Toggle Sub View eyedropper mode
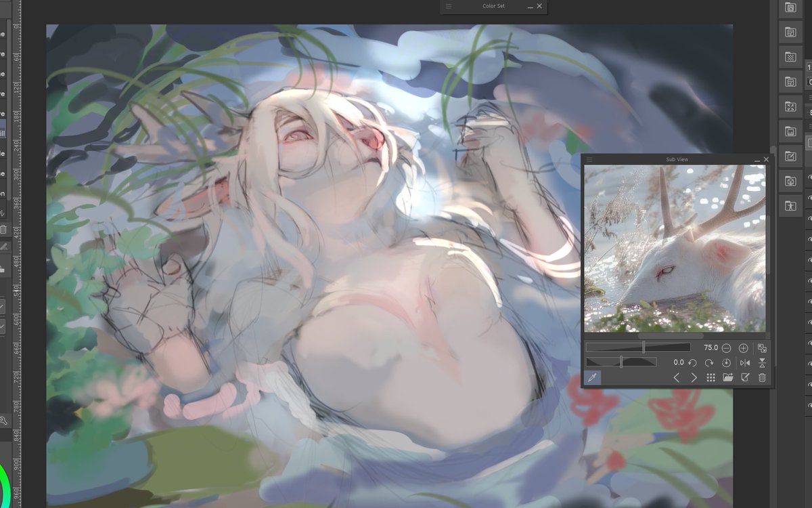 (x=593, y=378)
